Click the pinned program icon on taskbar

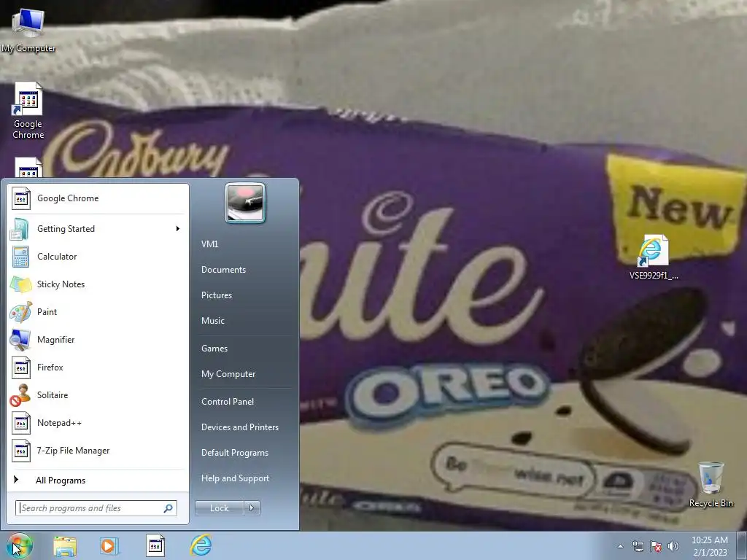pos(155,545)
